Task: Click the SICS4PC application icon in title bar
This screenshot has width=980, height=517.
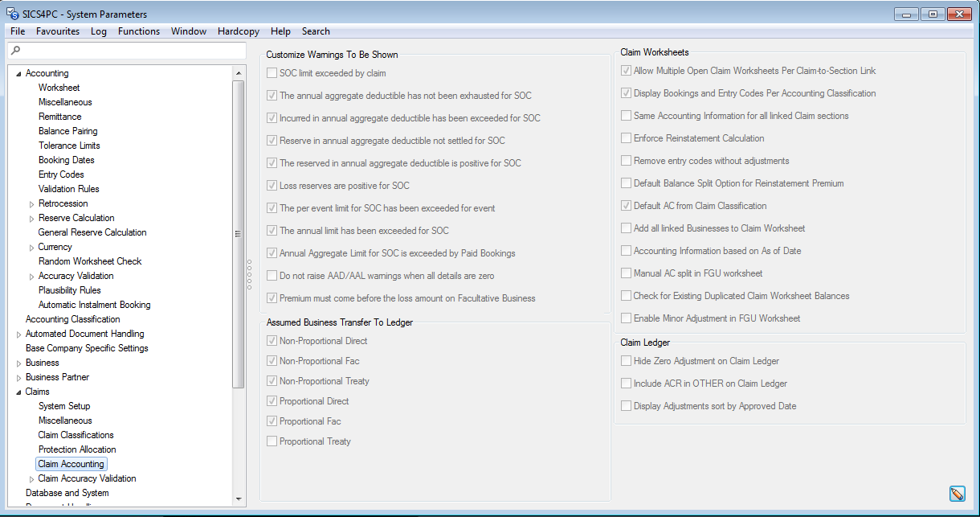Action: click(13, 14)
